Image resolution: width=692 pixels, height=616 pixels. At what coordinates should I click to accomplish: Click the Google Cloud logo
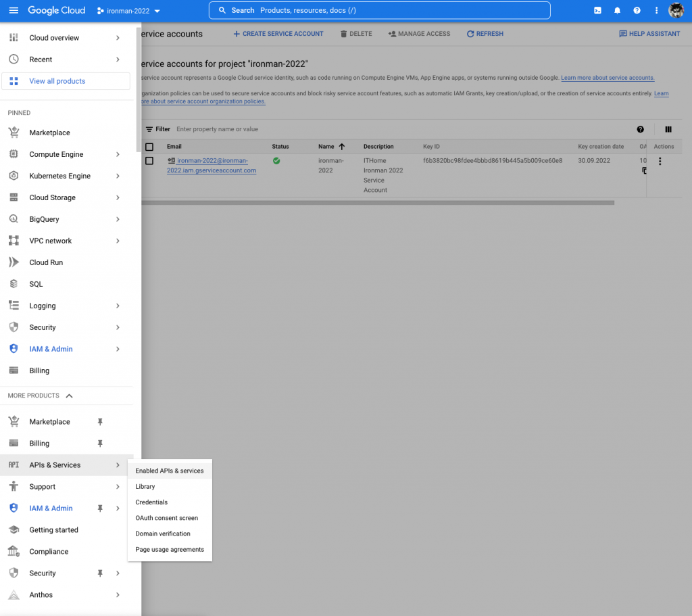[x=57, y=10]
